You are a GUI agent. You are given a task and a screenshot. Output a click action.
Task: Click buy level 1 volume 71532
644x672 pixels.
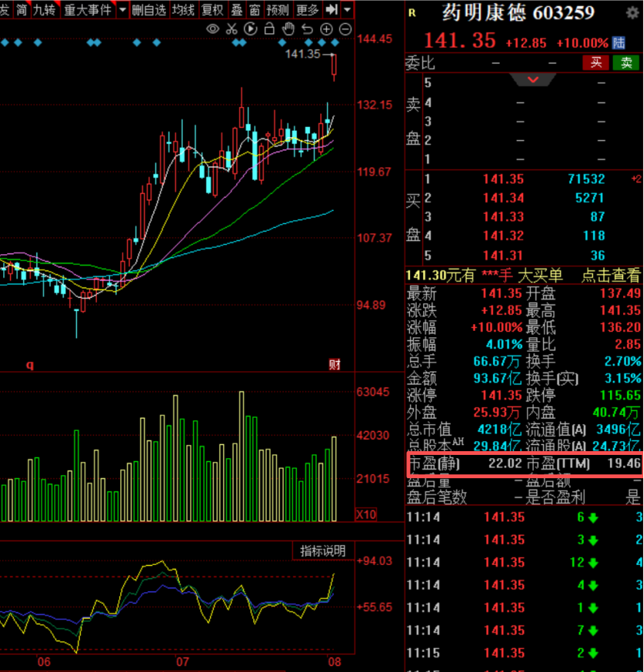586,179
